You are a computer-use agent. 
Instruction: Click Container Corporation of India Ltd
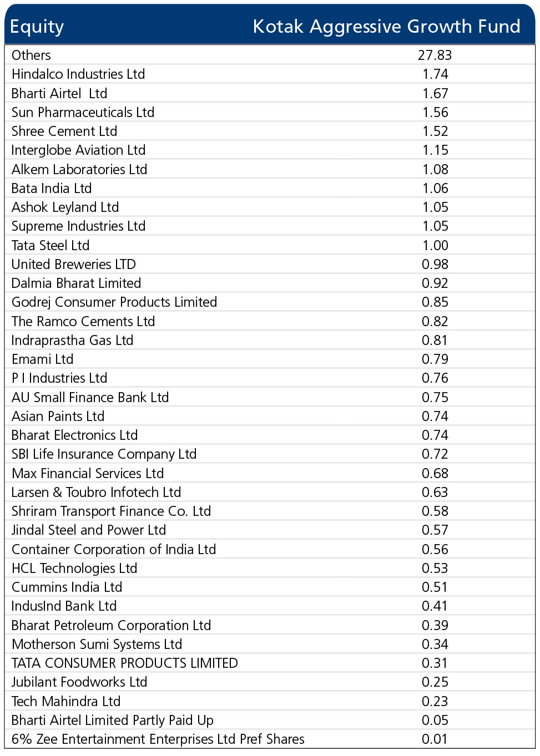[114, 549]
